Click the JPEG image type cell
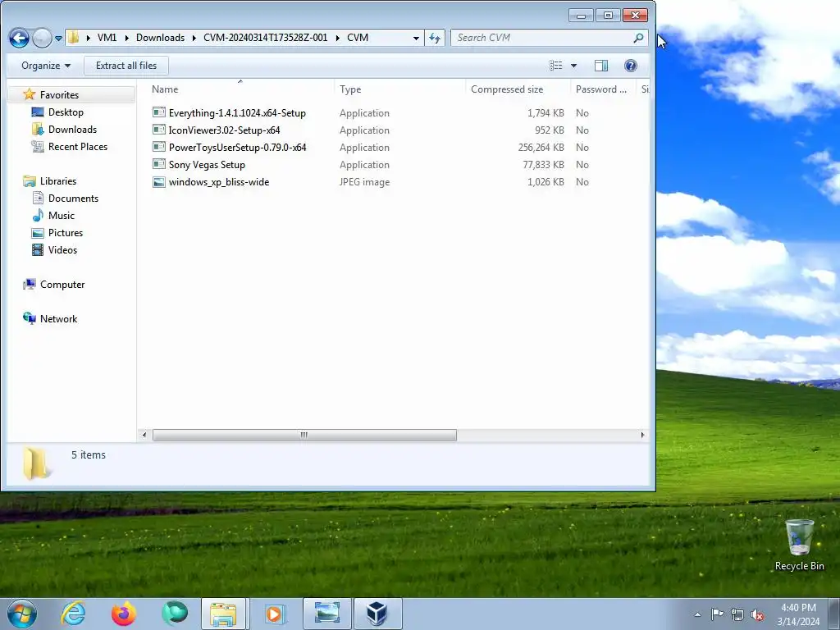Screen dimensions: 840x630 click(364, 182)
